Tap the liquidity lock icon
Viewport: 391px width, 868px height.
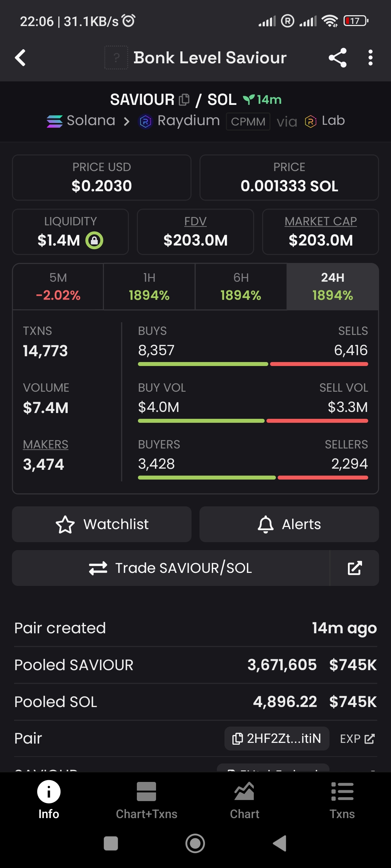click(x=94, y=240)
